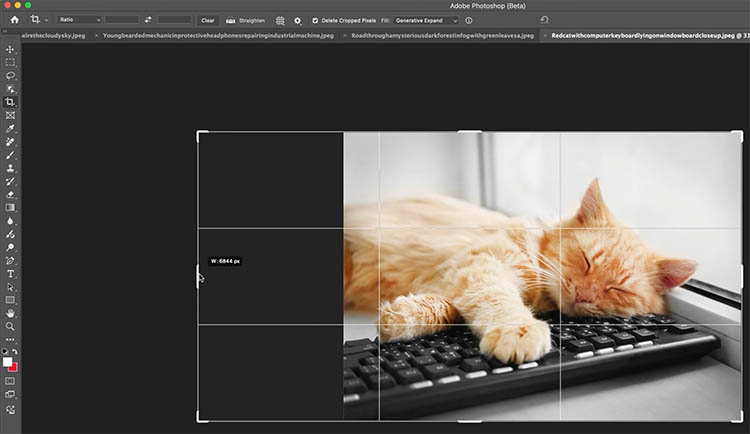Image resolution: width=750 pixels, height=434 pixels.
Task: Select the Brush tool
Action: (x=10, y=155)
